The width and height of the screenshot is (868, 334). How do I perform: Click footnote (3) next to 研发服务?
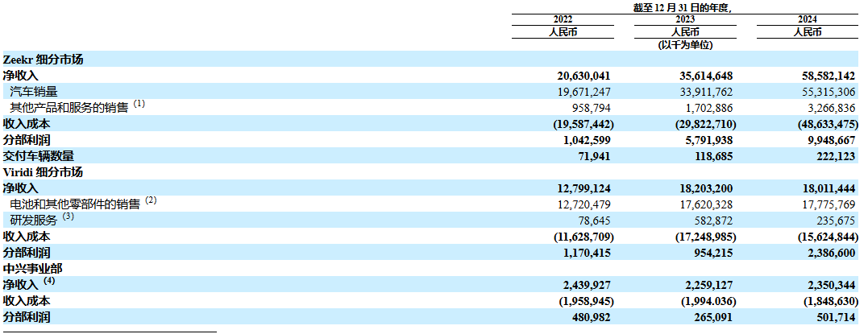pyautogui.click(x=68, y=216)
